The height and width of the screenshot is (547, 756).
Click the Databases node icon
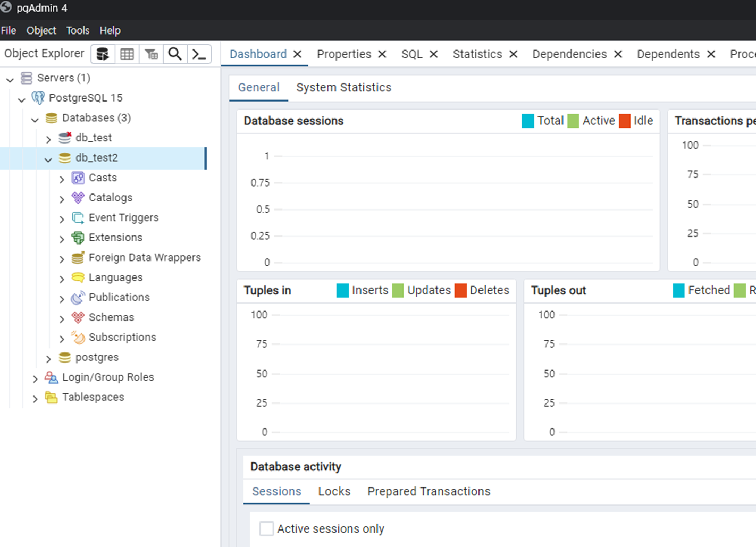52,118
